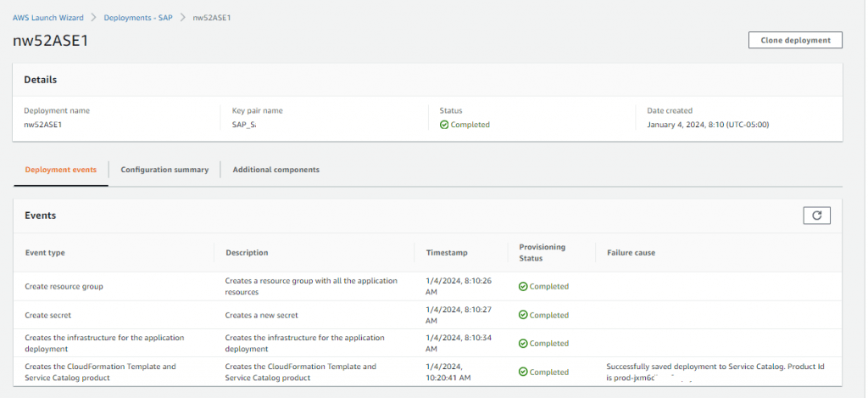
Task: Select Create secret event type cell
Action: coord(48,315)
